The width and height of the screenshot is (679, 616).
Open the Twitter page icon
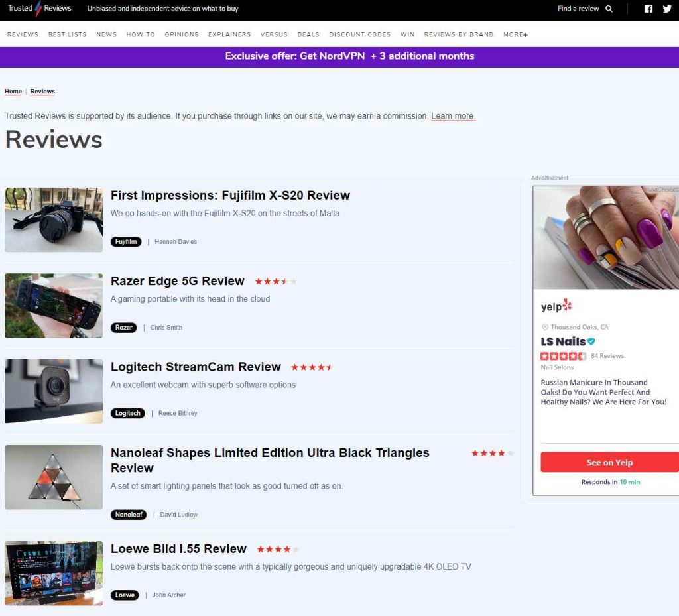point(667,9)
